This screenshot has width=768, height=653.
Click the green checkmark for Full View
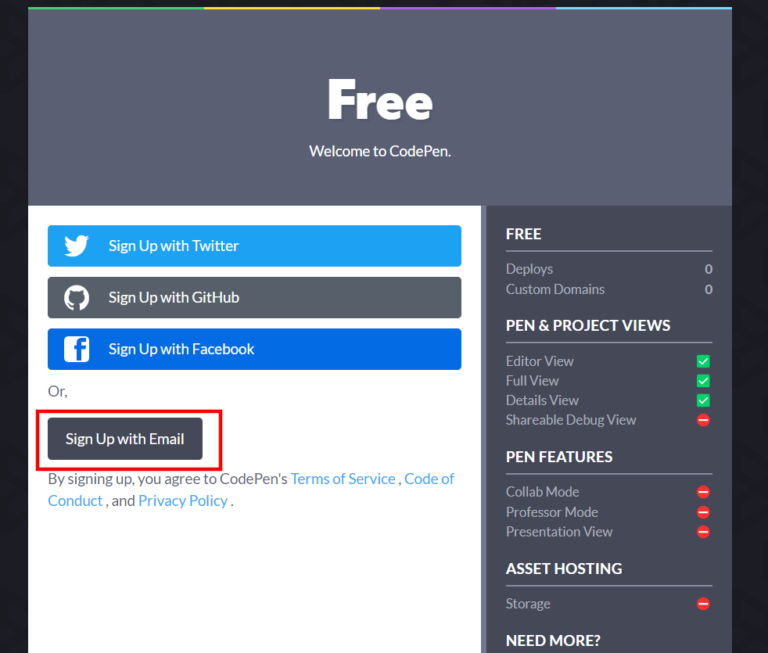tap(703, 381)
